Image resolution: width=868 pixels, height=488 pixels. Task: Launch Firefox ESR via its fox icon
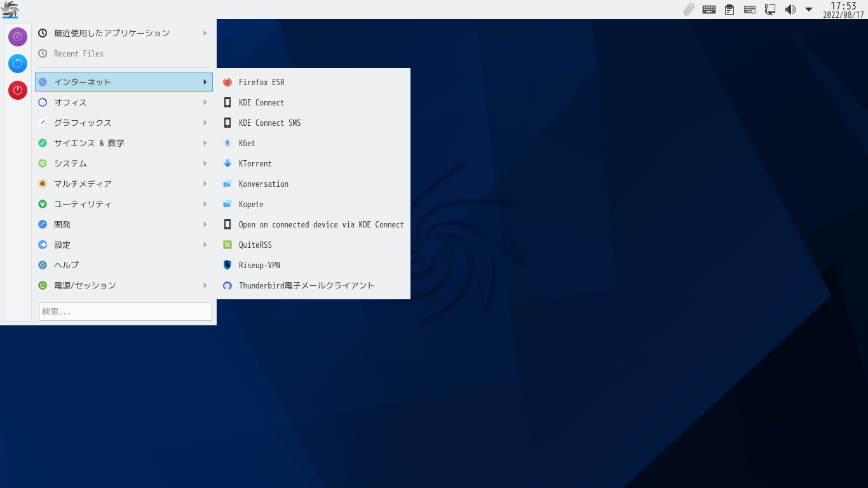pyautogui.click(x=227, y=82)
